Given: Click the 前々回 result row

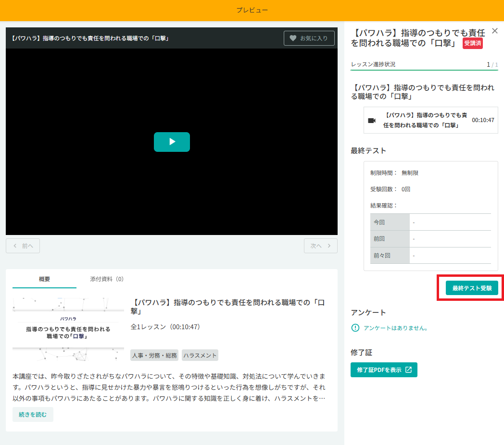Looking at the screenshot, I should click(431, 256).
